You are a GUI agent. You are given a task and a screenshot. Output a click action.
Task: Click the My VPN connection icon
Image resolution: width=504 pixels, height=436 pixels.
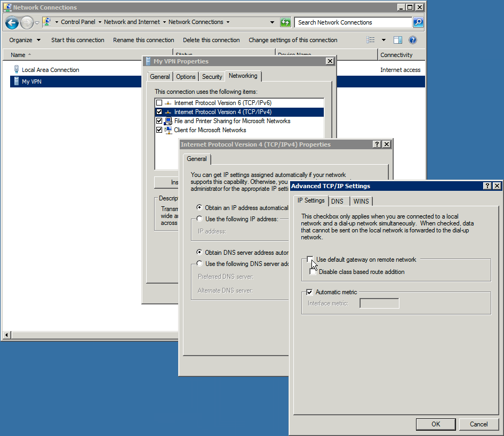pos(16,82)
